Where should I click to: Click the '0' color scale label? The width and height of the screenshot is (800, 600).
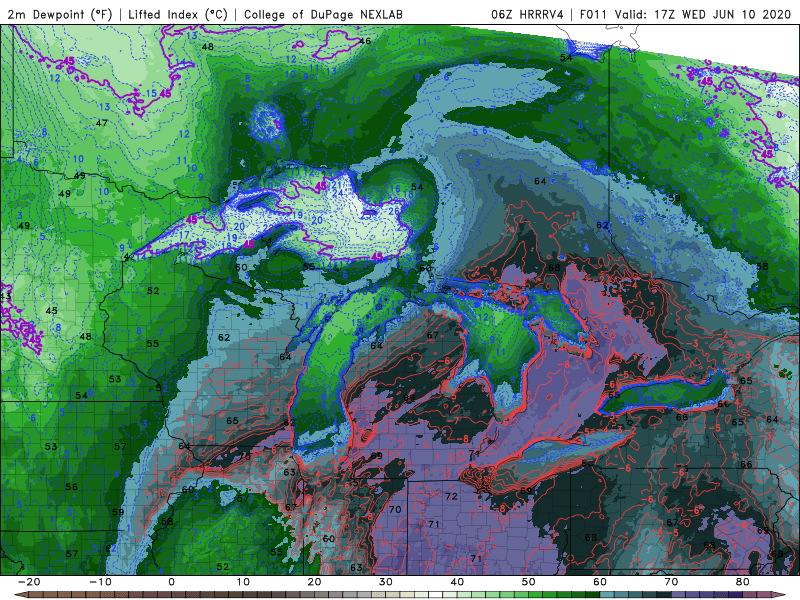pos(171,582)
